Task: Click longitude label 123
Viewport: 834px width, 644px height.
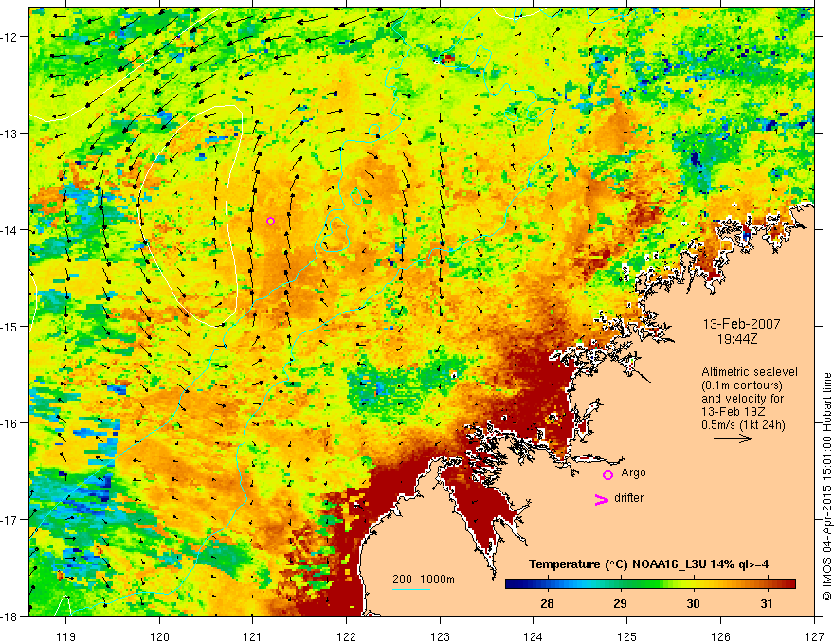Action: pyautogui.click(x=440, y=636)
